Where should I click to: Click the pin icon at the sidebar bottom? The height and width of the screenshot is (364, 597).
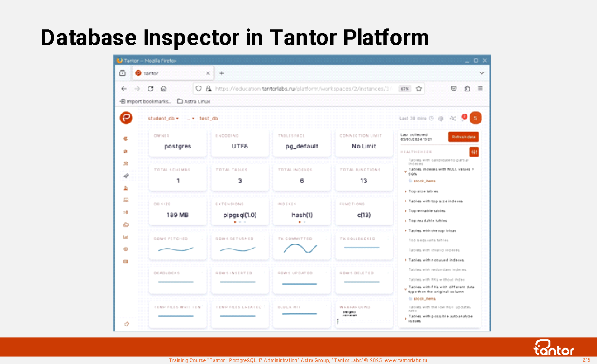coord(126,324)
